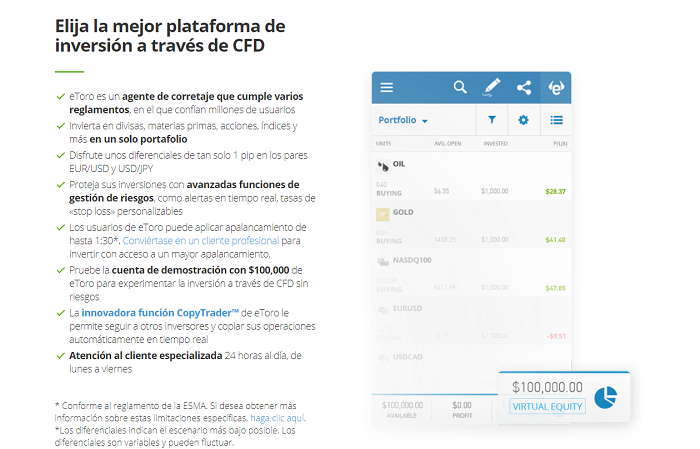Click the $100,000.00 AVAILABLE balance

pyautogui.click(x=402, y=405)
